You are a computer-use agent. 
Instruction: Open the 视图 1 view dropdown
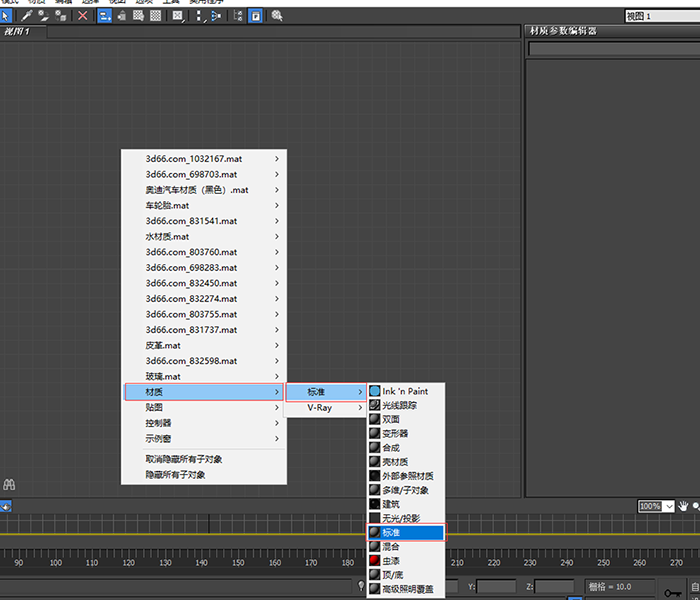(x=662, y=17)
